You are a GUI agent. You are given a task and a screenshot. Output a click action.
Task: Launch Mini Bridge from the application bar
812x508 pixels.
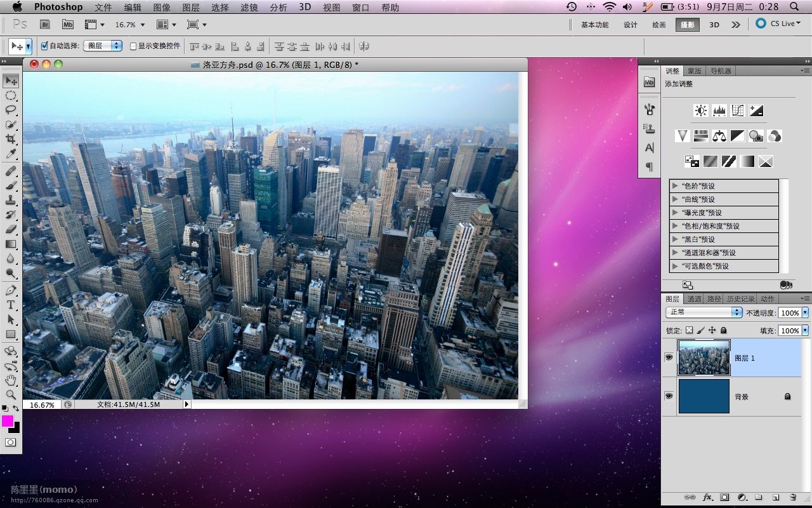click(x=68, y=24)
